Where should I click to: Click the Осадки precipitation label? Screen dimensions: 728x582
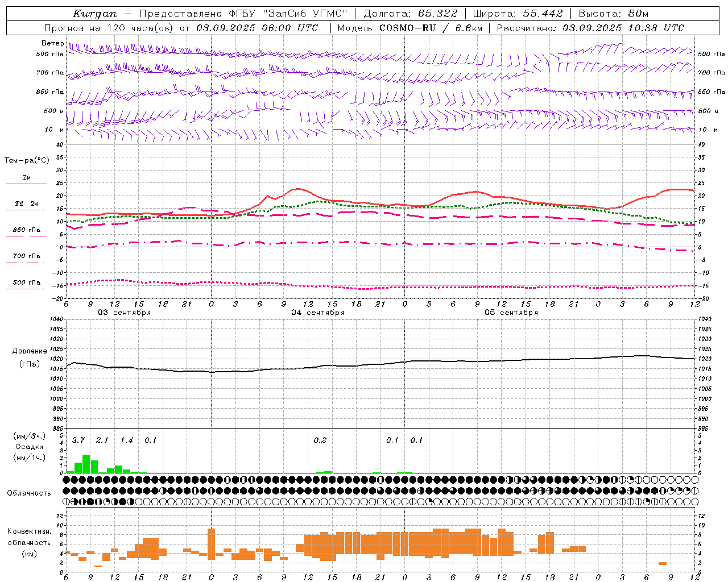tap(30, 447)
